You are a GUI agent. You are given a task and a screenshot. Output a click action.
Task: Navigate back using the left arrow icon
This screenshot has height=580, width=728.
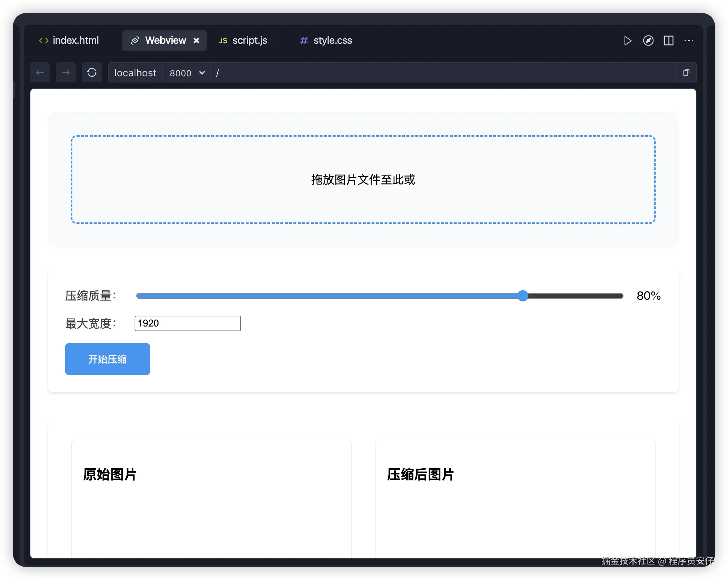pyautogui.click(x=40, y=72)
